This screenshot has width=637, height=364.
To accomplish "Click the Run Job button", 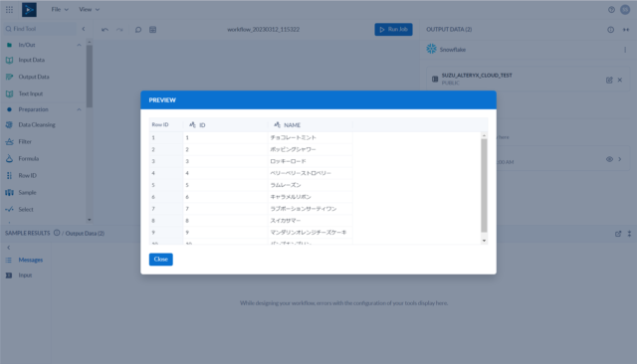I will (x=393, y=29).
